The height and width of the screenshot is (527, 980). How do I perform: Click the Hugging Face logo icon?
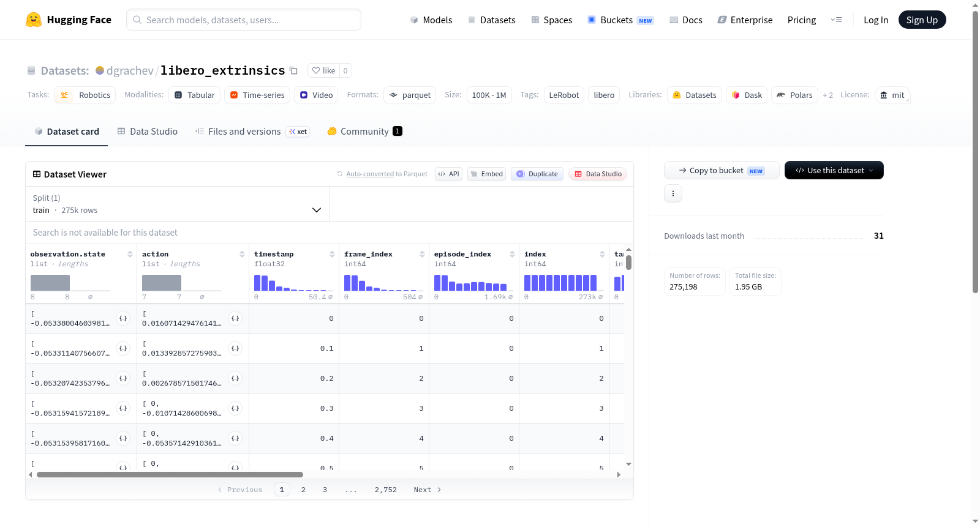coord(34,20)
